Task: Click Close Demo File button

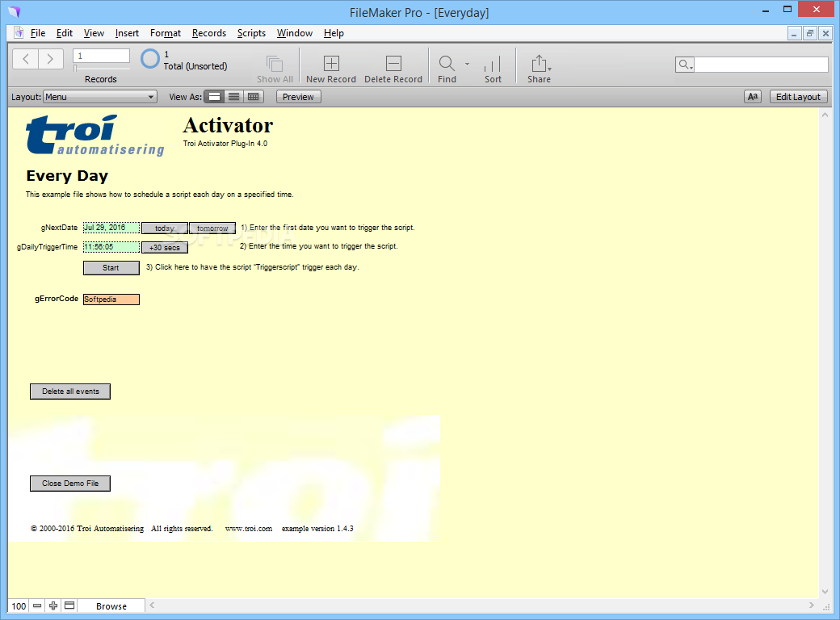Action: pos(70,484)
